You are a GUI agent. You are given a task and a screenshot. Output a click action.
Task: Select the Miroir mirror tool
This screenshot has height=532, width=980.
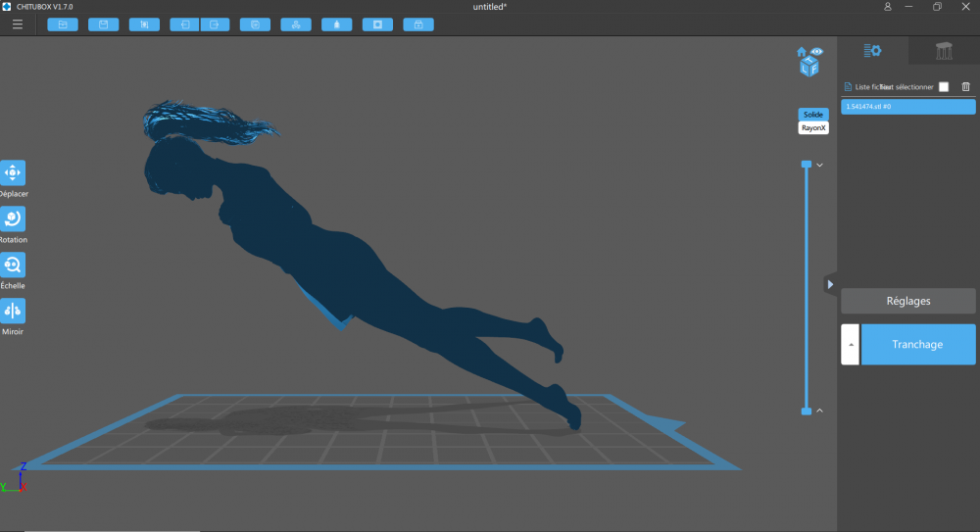(x=13, y=311)
